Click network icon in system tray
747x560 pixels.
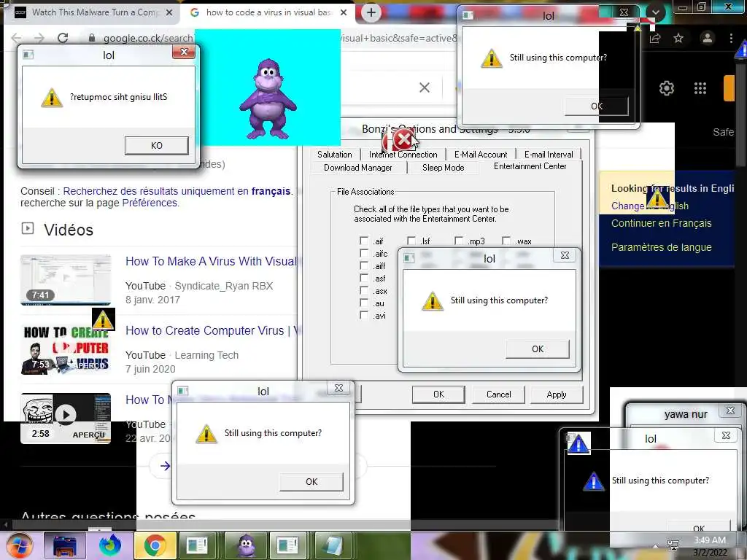coord(673,546)
